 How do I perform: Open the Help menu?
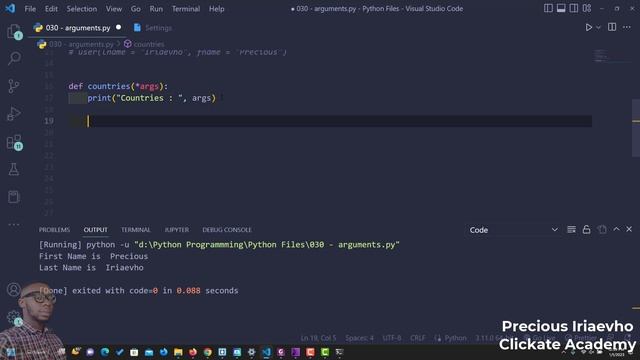point(217,9)
